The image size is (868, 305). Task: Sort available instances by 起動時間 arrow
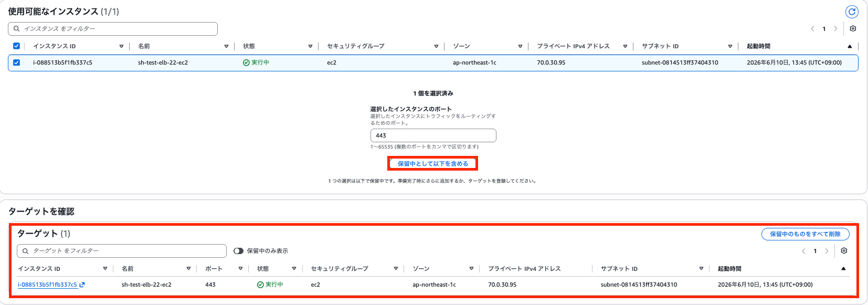(850, 46)
